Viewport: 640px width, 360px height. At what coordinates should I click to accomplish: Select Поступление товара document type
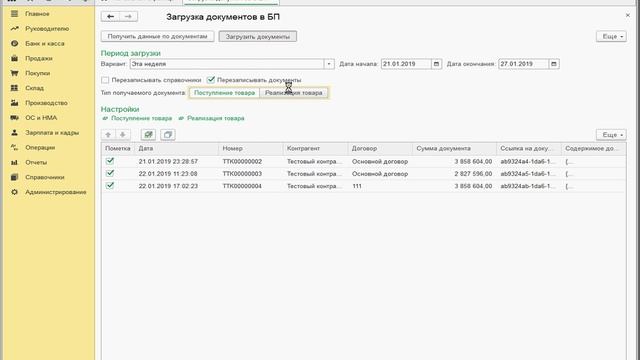[224, 93]
